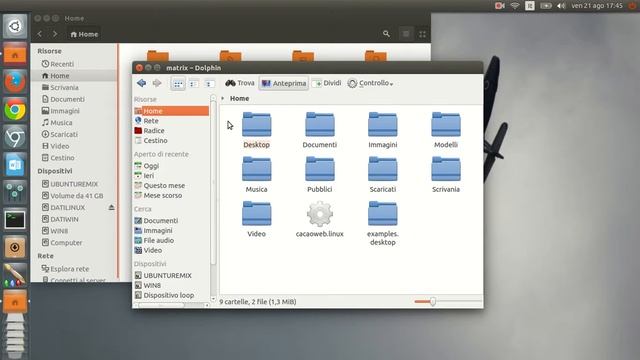640x360 pixels.
Task: Switch Dolphin to icons view mode
Action: [x=178, y=84]
